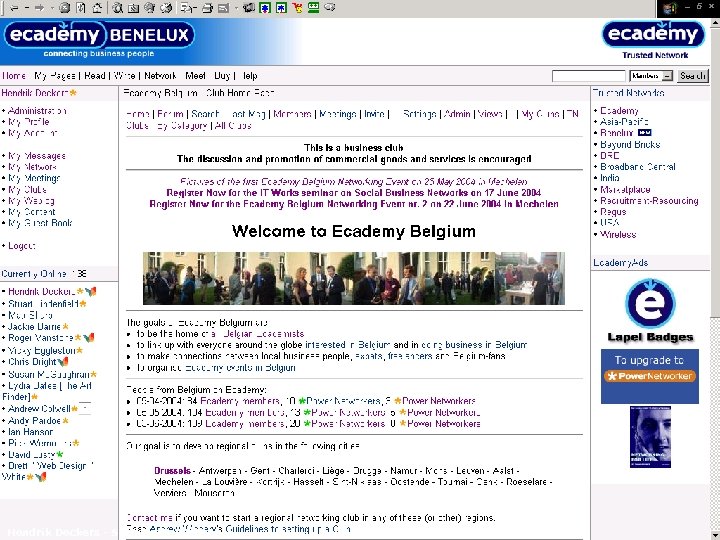Click the Logout link
Screen dimensions: 720x540
22,246
